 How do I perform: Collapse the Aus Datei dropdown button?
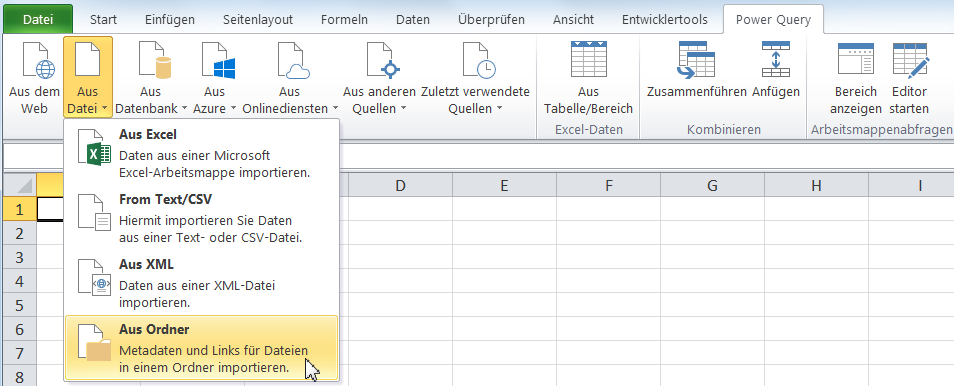88,77
